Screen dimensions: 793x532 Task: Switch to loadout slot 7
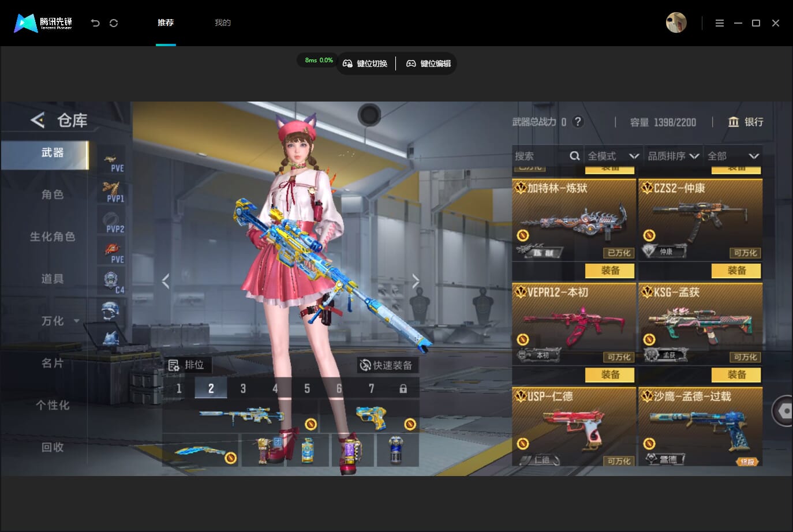click(x=371, y=388)
